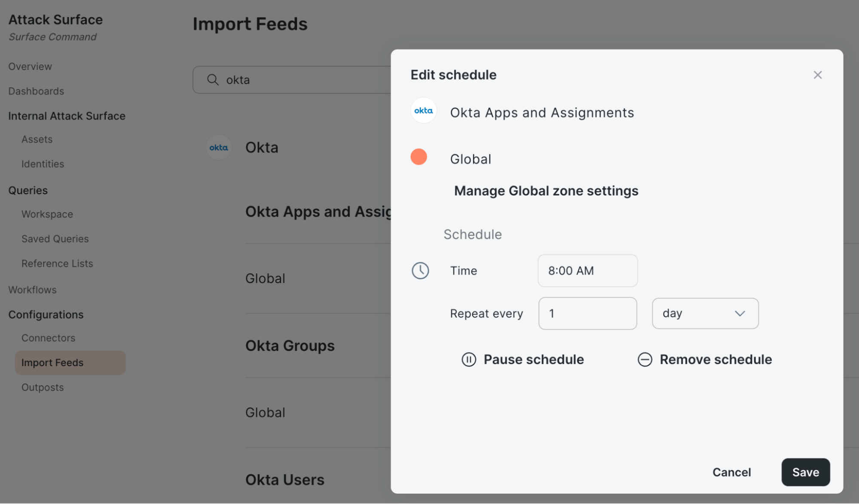This screenshot has width=859, height=504.
Task: Navigate to Connectors under Configurations
Action: tap(48, 338)
